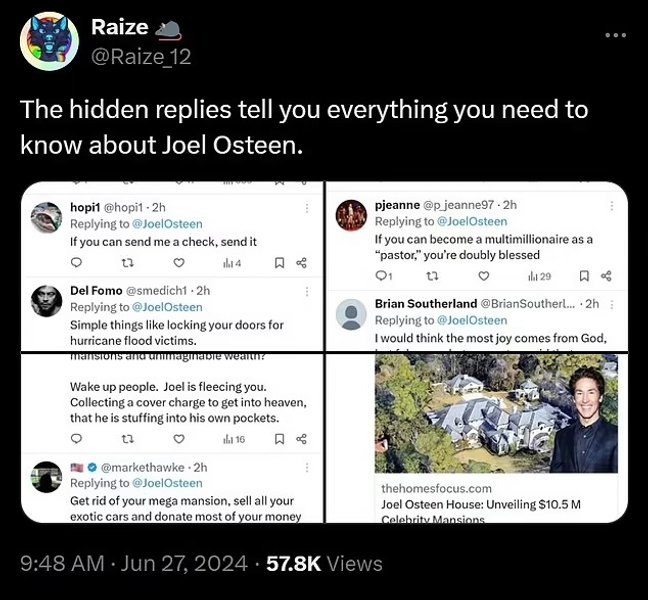Retweet hopi1's reply
Screen dimensions: 648x600
pos(127,263)
